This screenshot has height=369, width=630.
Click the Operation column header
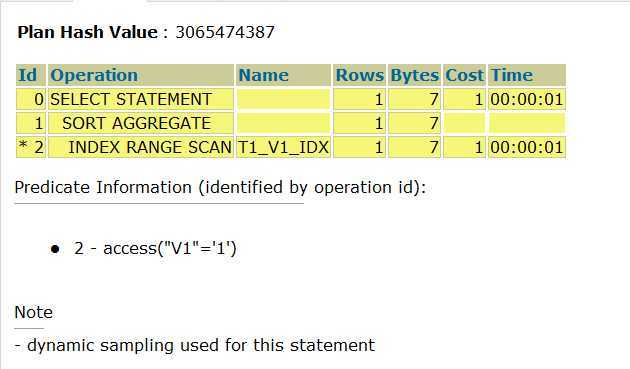point(141,75)
